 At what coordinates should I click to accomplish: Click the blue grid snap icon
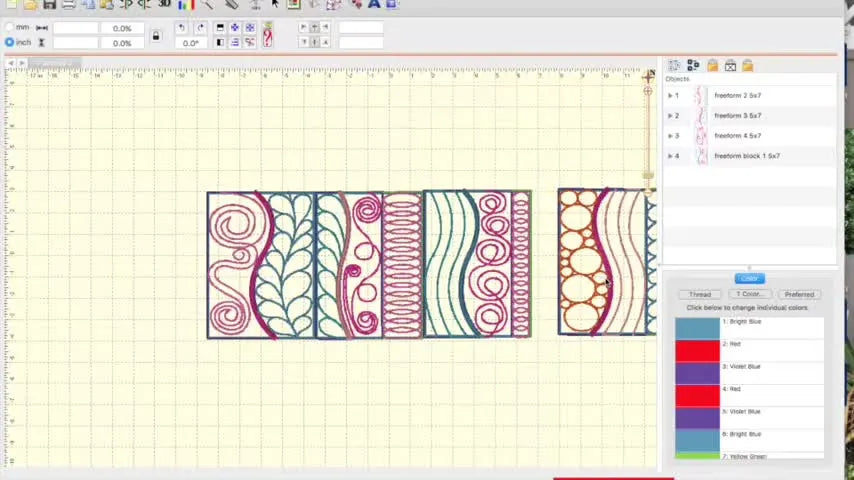(250, 28)
